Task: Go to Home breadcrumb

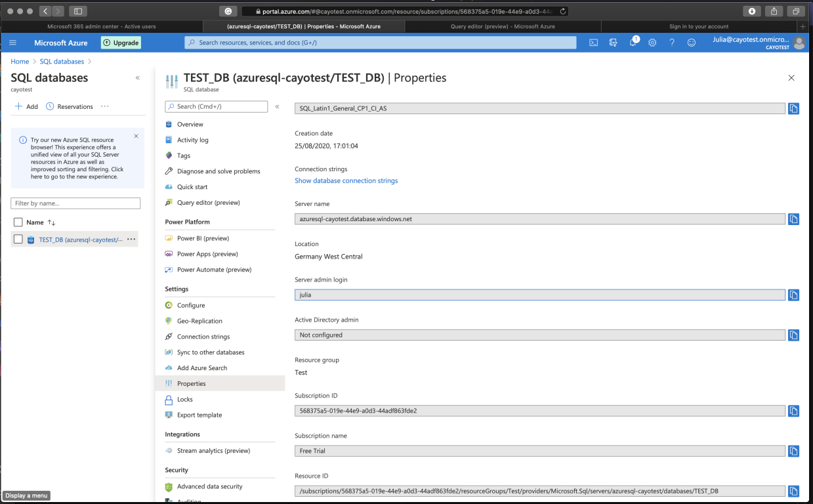Action: tap(20, 62)
